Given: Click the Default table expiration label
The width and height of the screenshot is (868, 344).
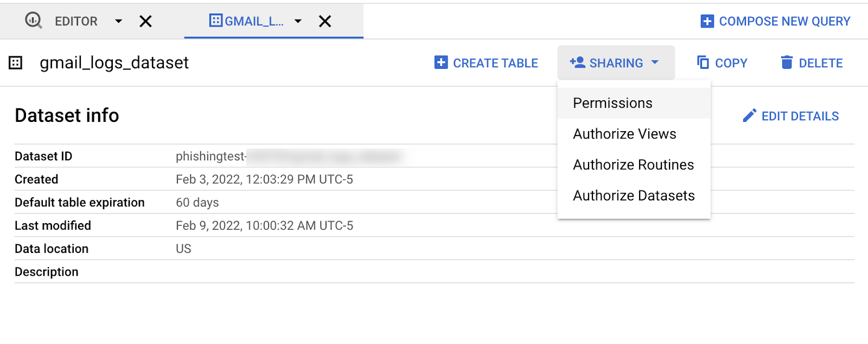Looking at the screenshot, I should (80, 203).
